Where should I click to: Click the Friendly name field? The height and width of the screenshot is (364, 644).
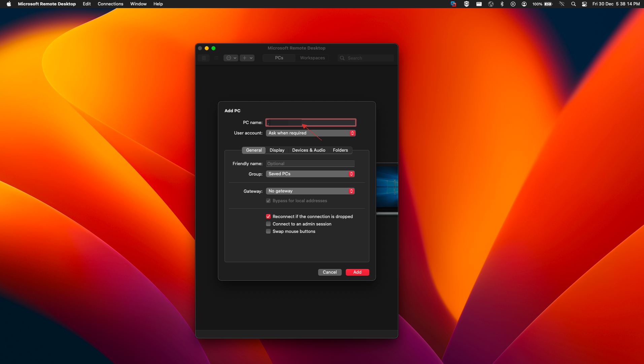(x=310, y=164)
